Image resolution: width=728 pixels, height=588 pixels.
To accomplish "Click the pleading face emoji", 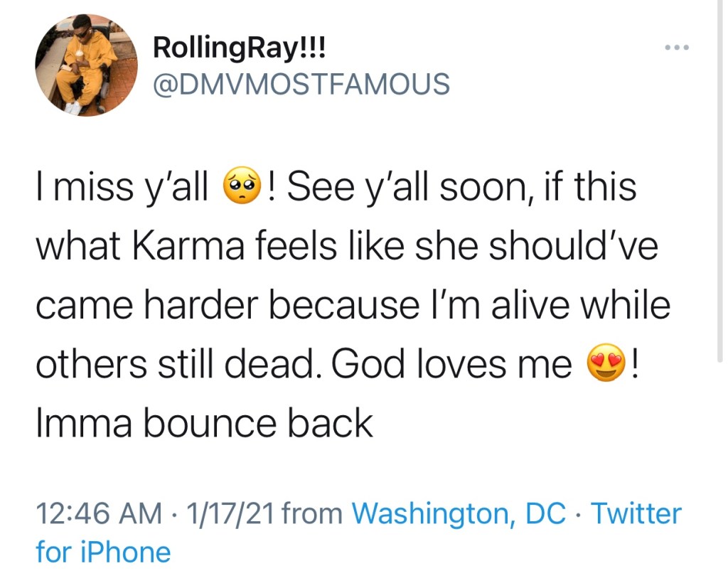I will tap(243, 187).
